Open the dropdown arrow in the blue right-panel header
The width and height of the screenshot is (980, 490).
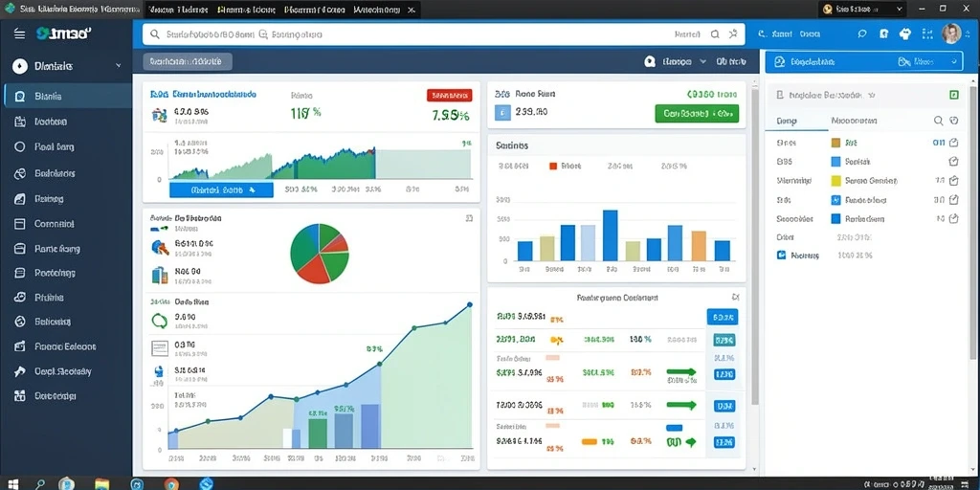tap(954, 62)
